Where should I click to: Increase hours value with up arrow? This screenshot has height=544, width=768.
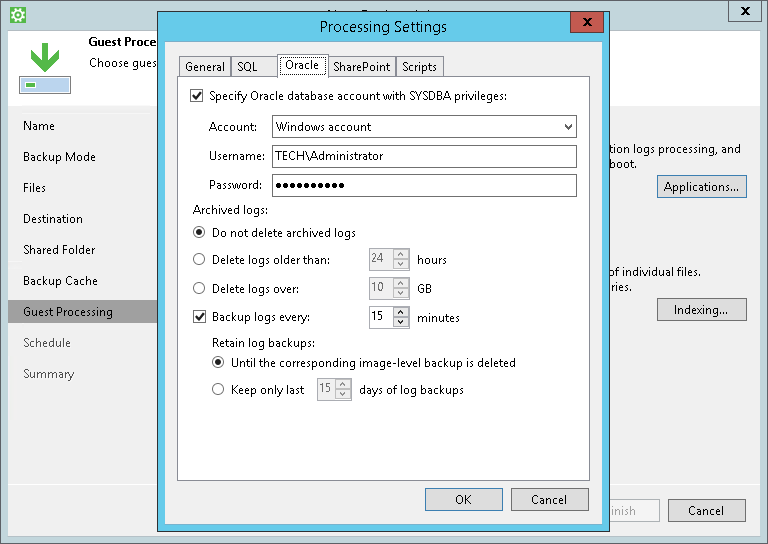pyautogui.click(x=401, y=254)
